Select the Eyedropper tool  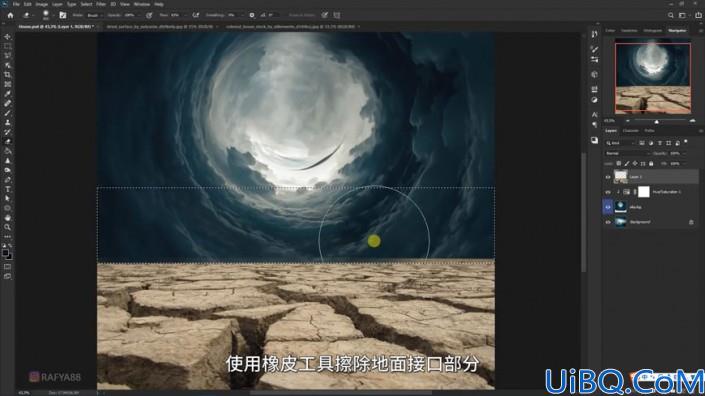pos(8,93)
